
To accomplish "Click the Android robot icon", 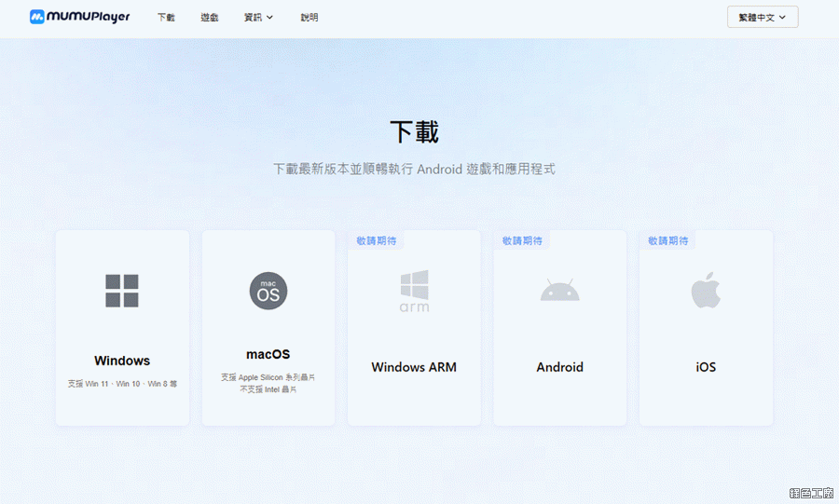I will click(559, 291).
